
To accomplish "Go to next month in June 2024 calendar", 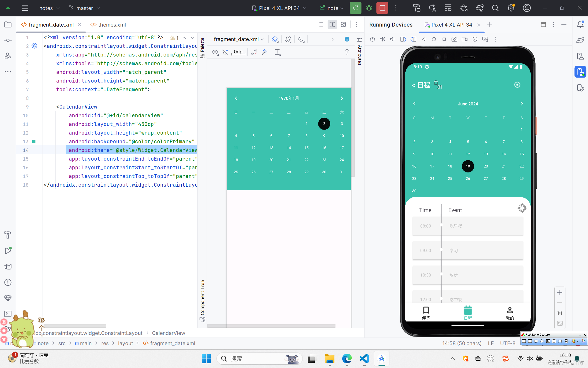I will pos(522,104).
